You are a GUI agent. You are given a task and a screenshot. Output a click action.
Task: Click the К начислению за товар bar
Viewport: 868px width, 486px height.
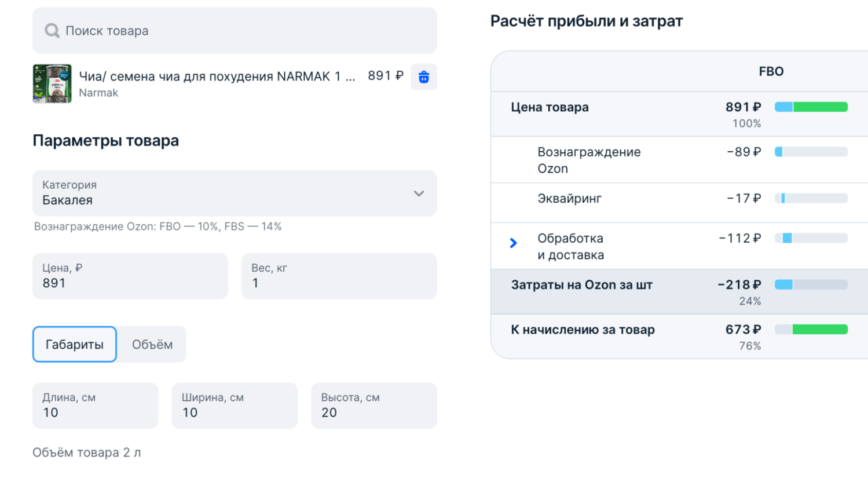coord(811,330)
